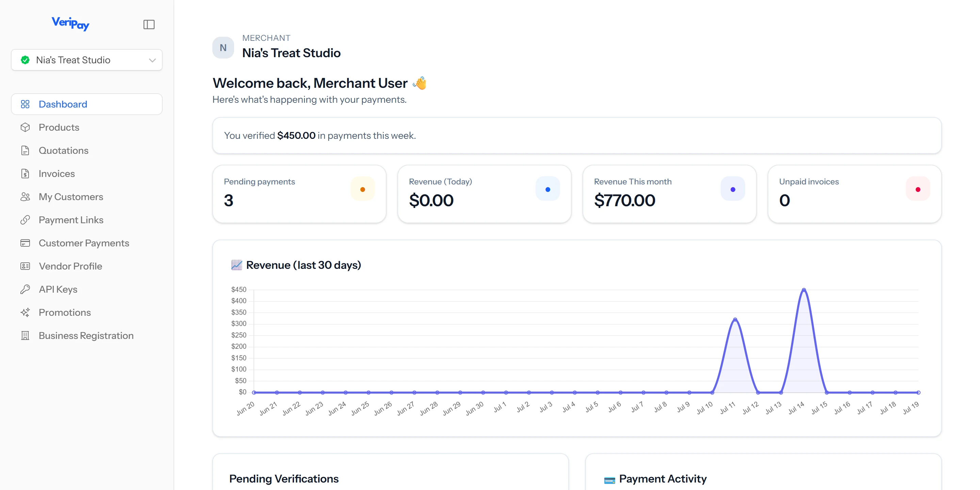This screenshot has width=980, height=490.
Task: Click the Business Registration building icon
Action: click(x=25, y=336)
